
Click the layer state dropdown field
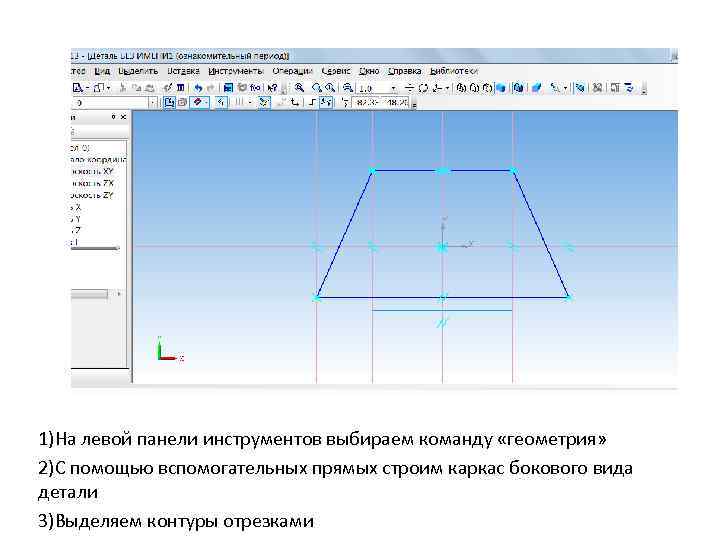[114, 102]
